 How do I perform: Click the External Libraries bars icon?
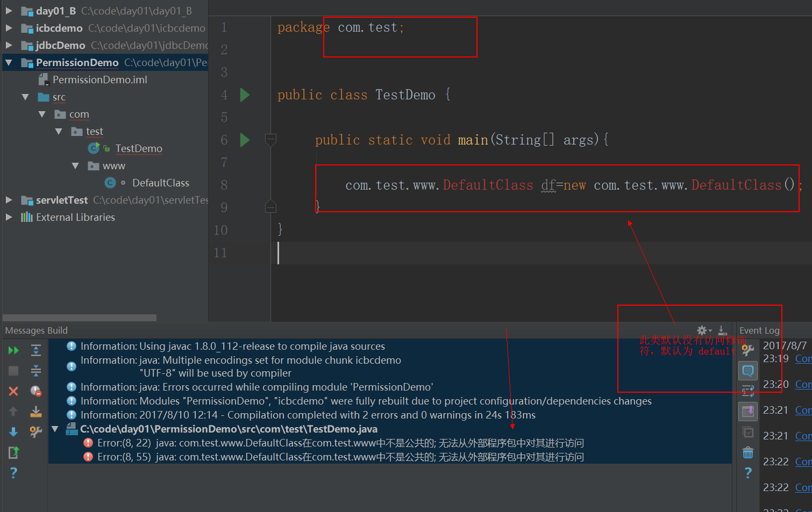[27, 217]
